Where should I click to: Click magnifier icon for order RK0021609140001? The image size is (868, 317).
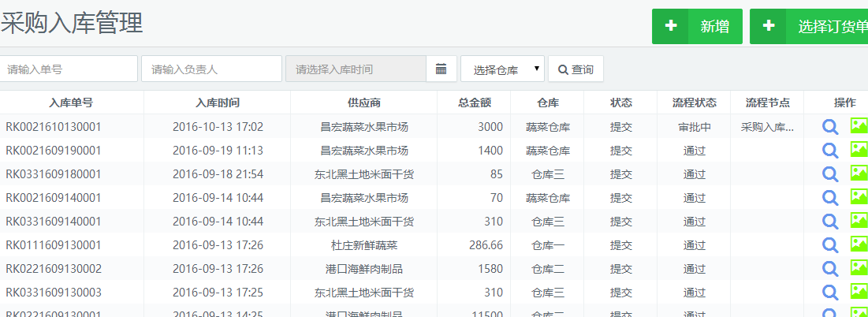coord(829,198)
